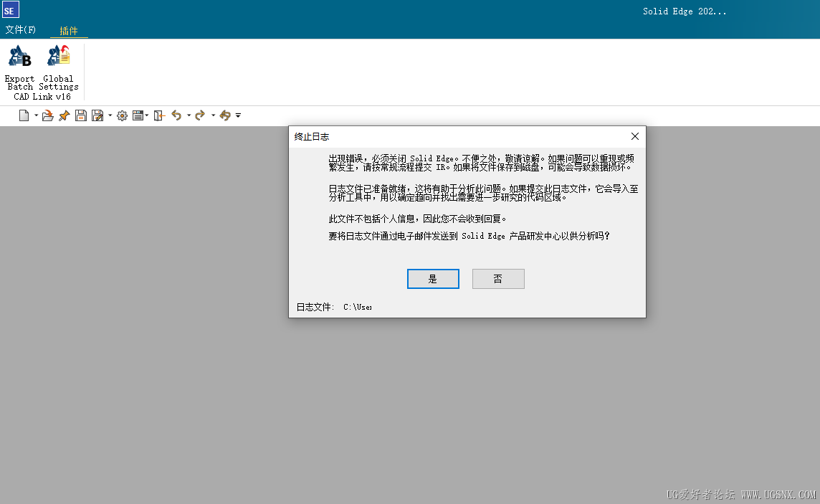This screenshot has width=820, height=504.
Task: Click the Solid Edge 202... title text
Action: tap(684, 11)
